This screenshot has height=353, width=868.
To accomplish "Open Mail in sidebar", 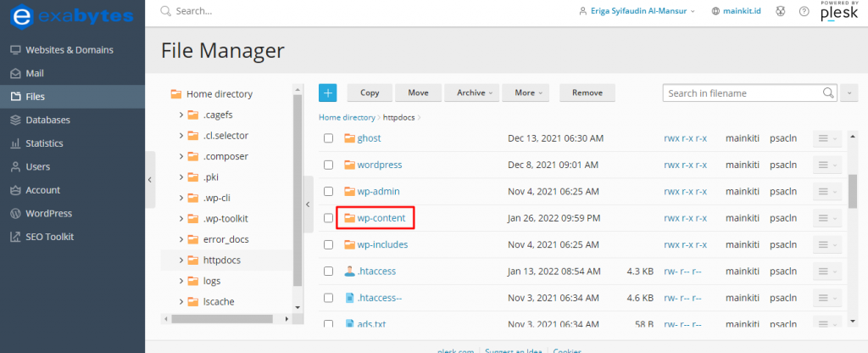I will tap(73, 73).
